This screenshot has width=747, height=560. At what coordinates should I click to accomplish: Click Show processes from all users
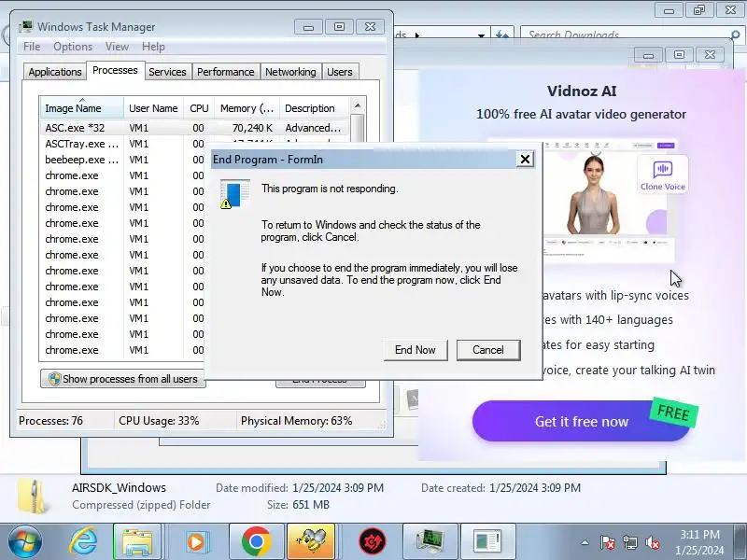click(x=123, y=379)
